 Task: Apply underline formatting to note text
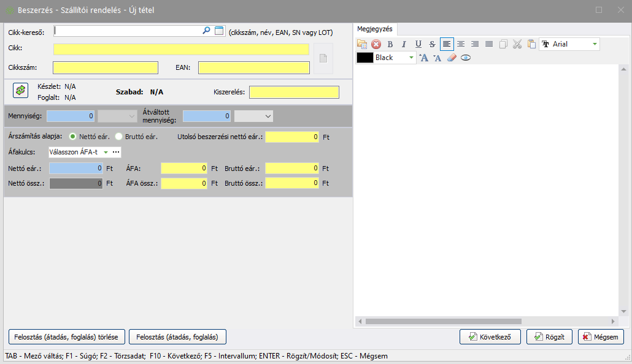(x=418, y=44)
